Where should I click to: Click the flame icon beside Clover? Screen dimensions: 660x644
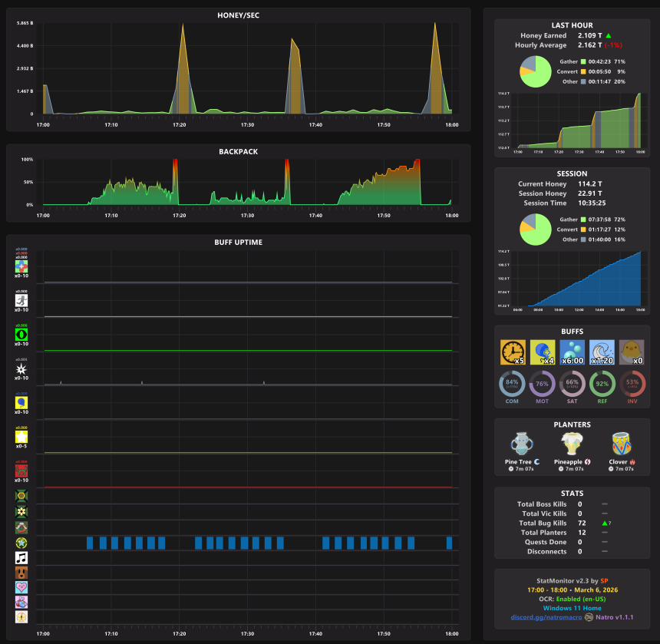coord(632,462)
